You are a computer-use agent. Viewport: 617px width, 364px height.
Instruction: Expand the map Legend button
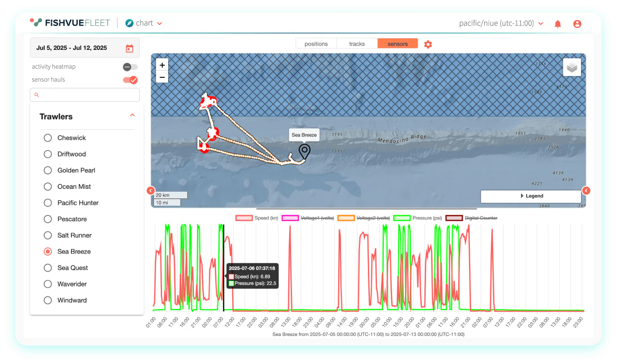(531, 196)
